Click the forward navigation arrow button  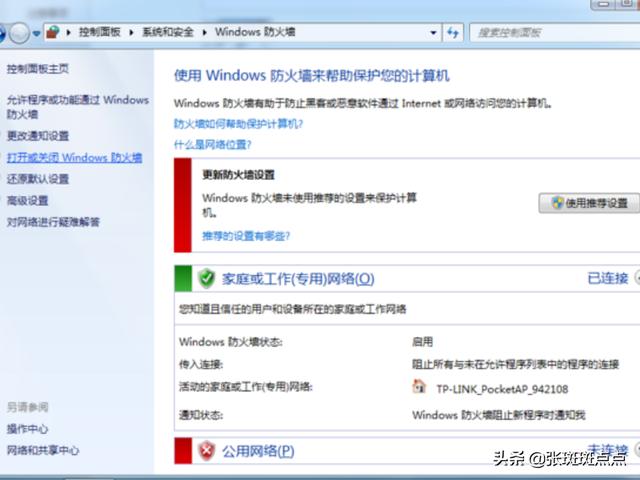click(x=19, y=33)
